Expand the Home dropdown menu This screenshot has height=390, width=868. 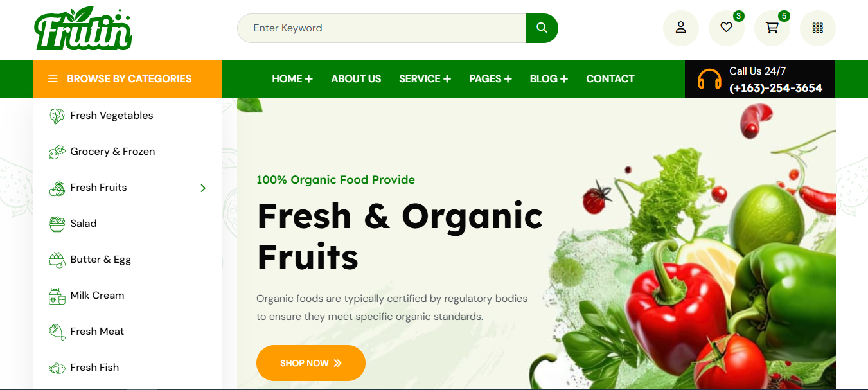coord(292,79)
